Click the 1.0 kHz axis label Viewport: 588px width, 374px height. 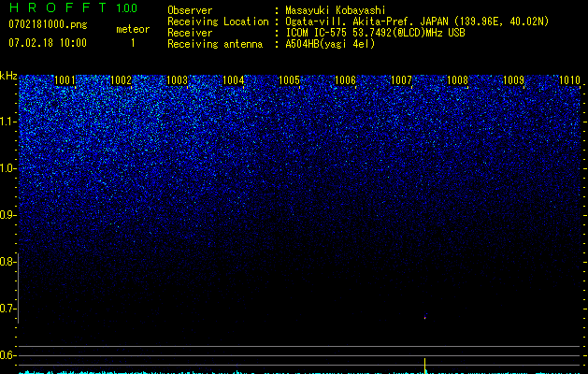(x=7, y=168)
